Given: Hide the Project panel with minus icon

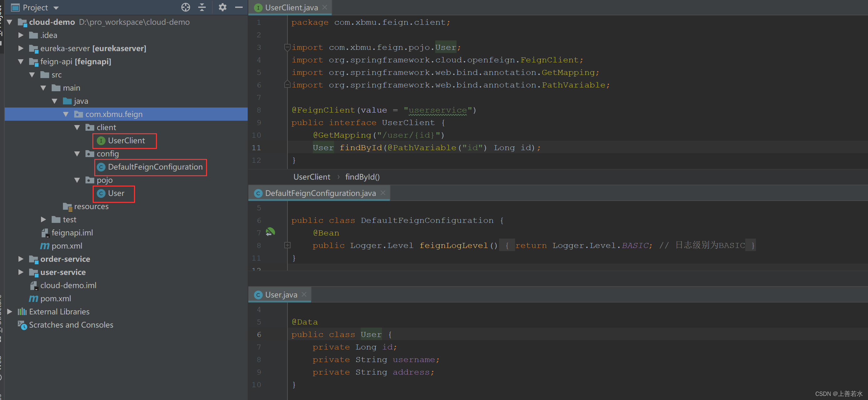Looking at the screenshot, I should pos(239,7).
